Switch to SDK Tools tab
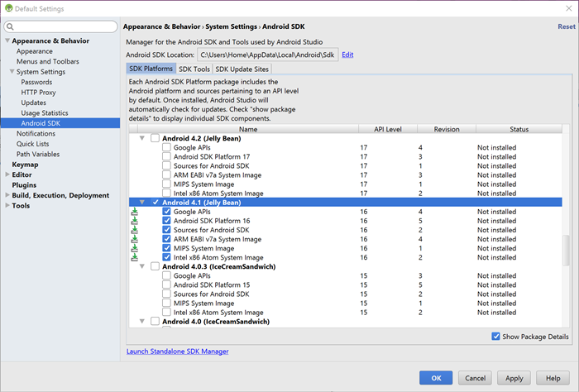 click(194, 69)
